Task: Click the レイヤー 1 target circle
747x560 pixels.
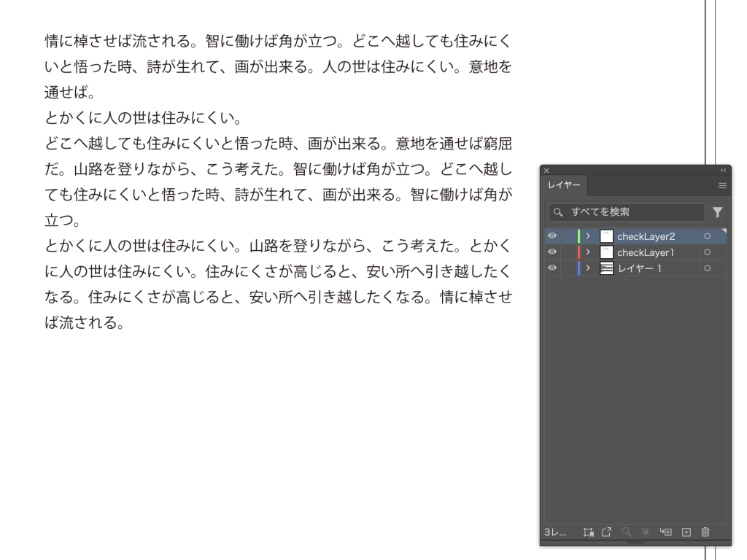Action: click(708, 268)
